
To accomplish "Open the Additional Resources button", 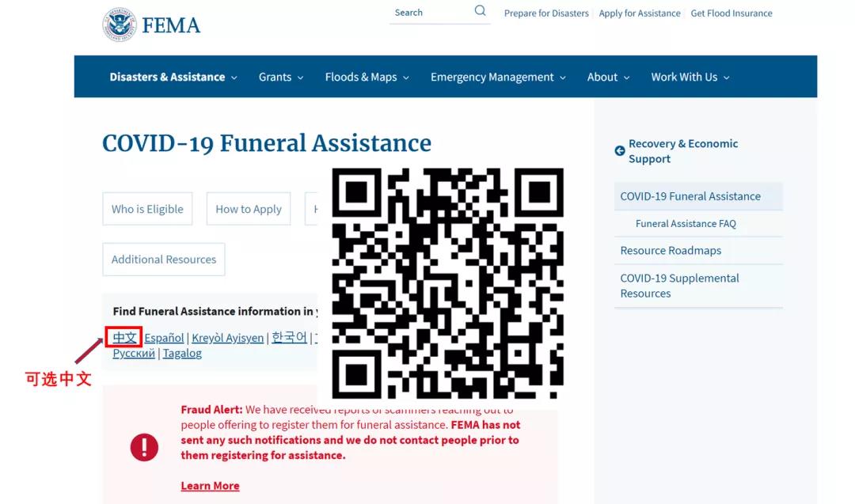I will 164,260.
